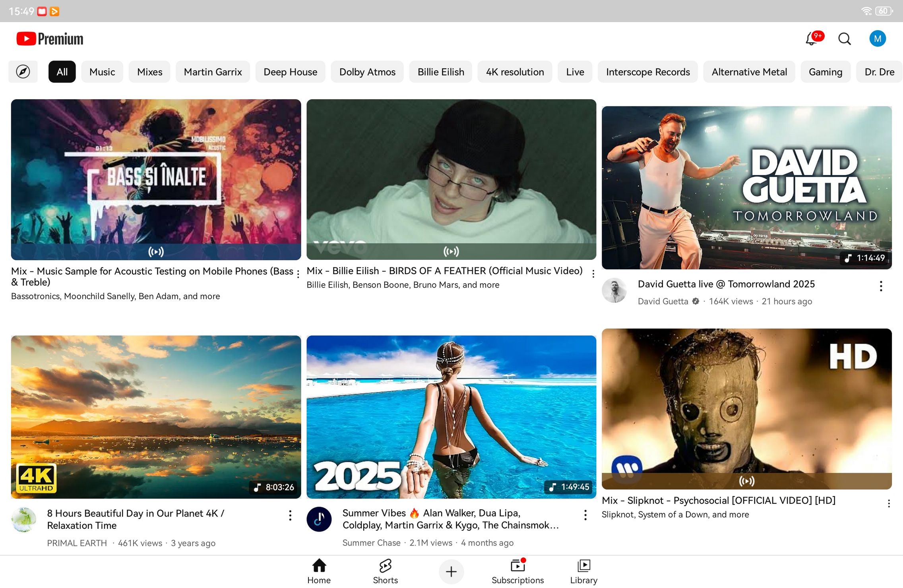
Task: Play the Bass si Inalte mix thumbnail
Action: coord(156,180)
